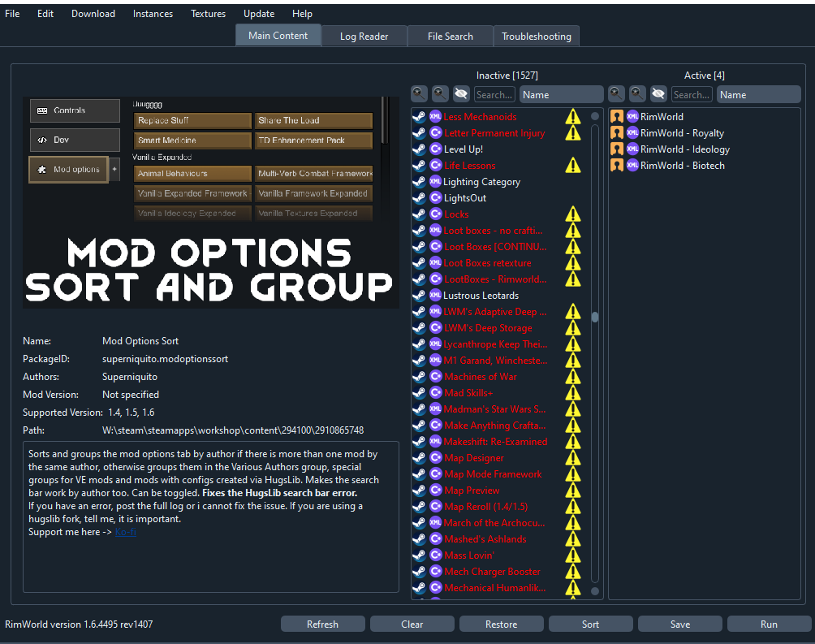Image resolution: width=815 pixels, height=644 pixels.
Task: Toggle the crossed-eye filter visibility for Active list
Action: point(658,94)
